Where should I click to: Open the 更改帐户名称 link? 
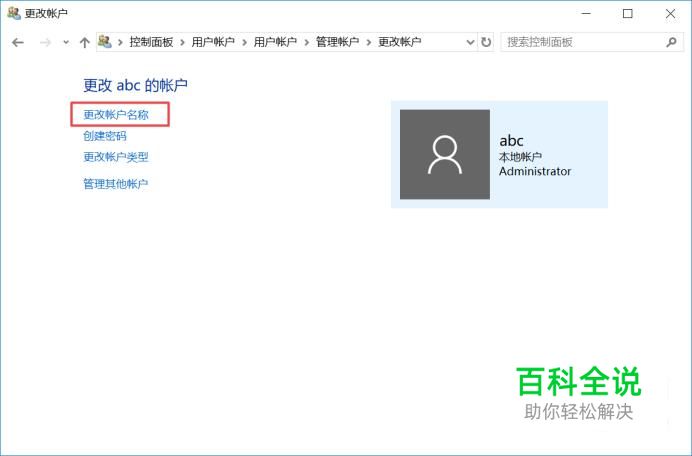(116, 115)
